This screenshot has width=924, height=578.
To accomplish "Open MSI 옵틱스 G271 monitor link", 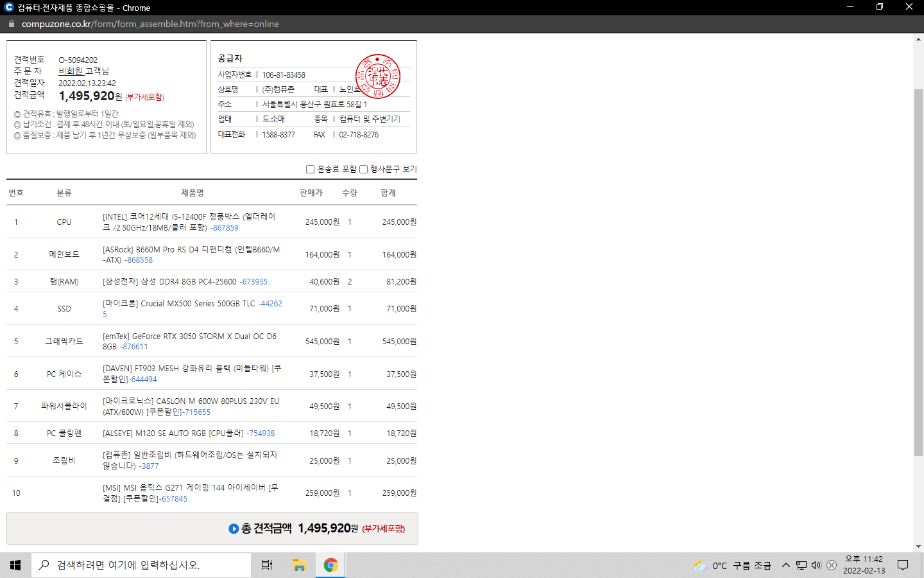I will 191,493.
